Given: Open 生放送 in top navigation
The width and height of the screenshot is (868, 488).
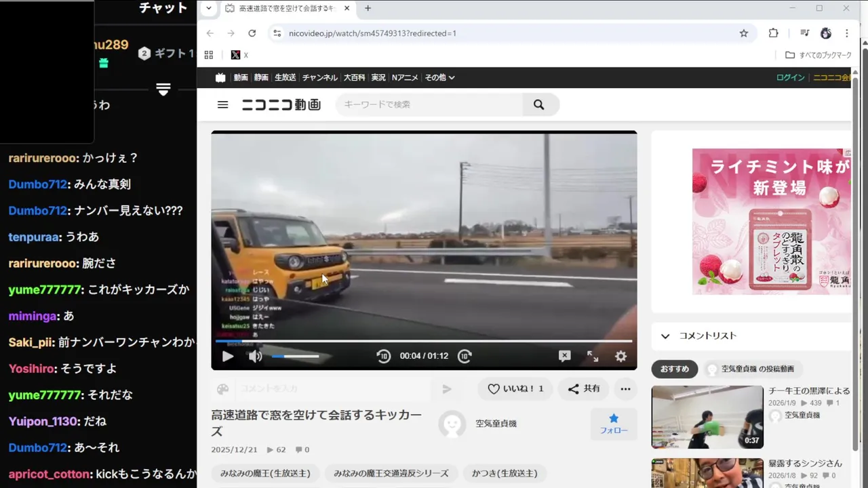Looking at the screenshot, I should point(285,77).
